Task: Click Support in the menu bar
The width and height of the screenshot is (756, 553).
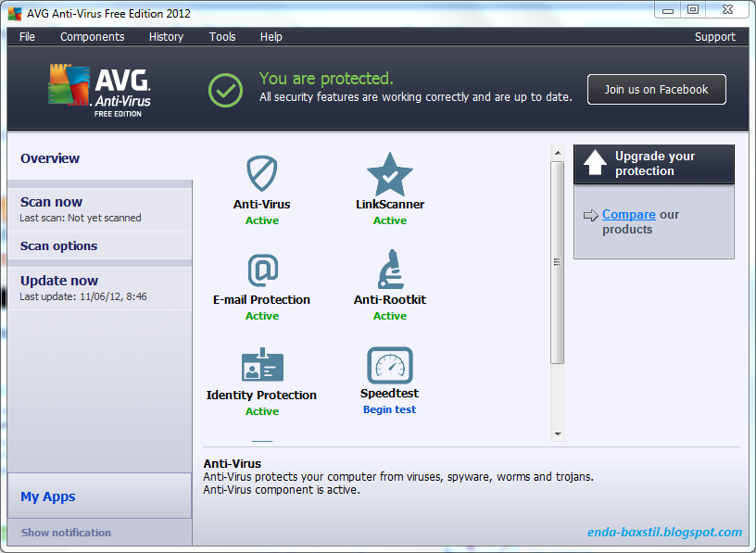Action: pos(714,37)
